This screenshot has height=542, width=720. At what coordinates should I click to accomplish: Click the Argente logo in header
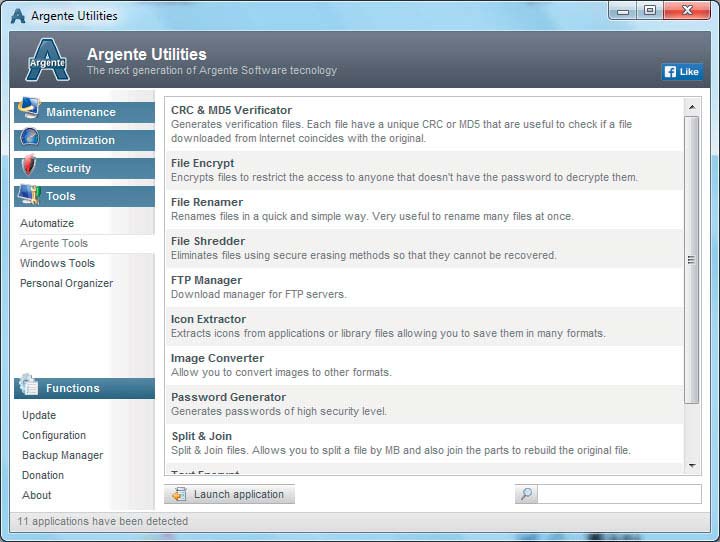[47, 60]
